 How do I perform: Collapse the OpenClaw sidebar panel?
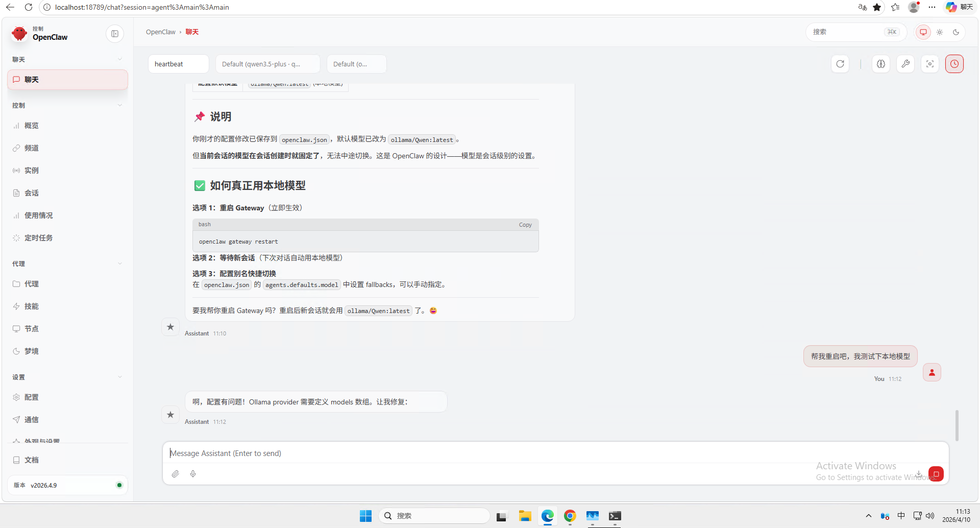(x=115, y=34)
